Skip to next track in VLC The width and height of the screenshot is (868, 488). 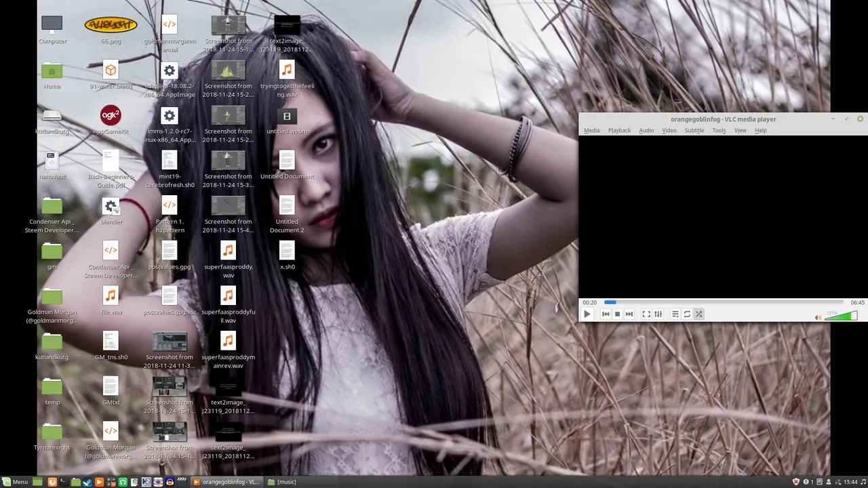tap(629, 314)
